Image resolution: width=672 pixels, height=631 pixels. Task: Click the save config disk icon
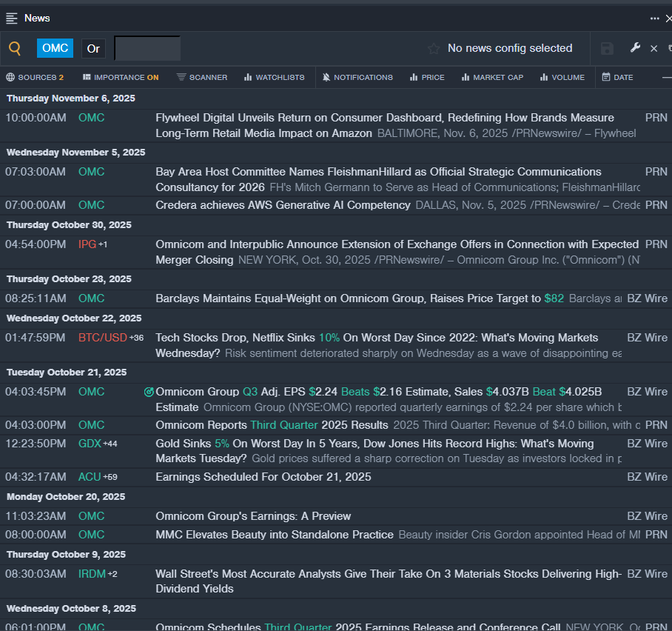tap(607, 49)
